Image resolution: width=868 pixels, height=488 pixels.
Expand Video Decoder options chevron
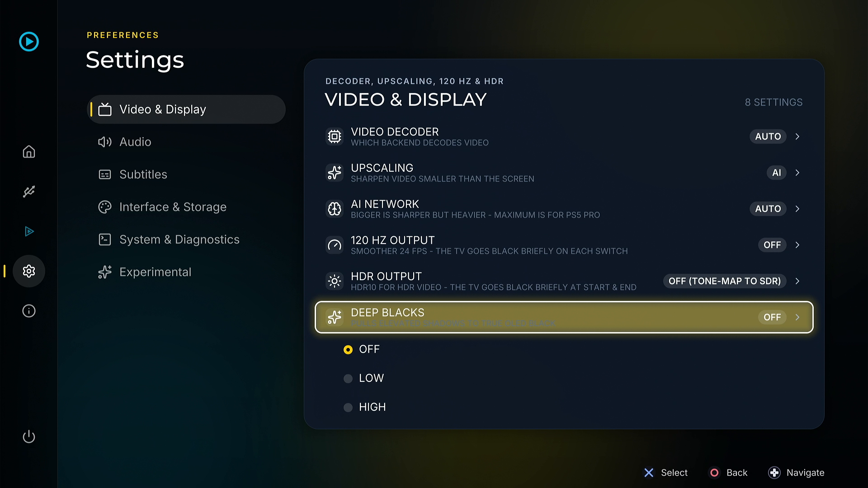[x=797, y=136]
